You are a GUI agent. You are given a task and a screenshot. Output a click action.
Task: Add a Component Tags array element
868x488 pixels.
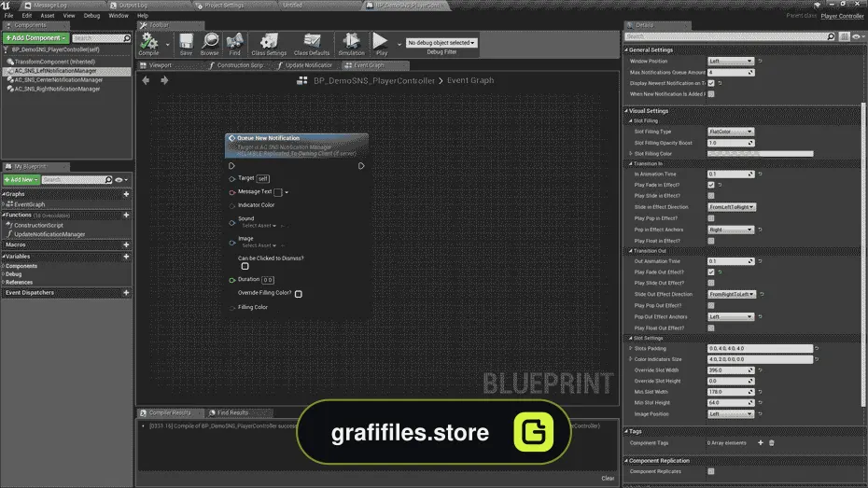click(760, 442)
